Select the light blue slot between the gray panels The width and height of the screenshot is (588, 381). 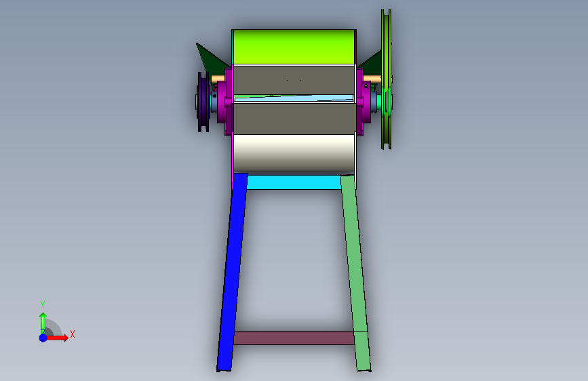pos(294,98)
